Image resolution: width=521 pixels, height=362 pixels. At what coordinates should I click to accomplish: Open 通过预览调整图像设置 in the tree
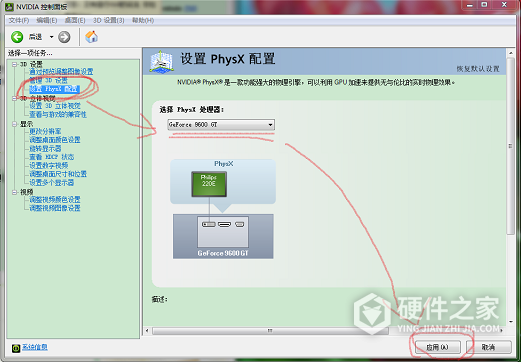click(x=61, y=72)
